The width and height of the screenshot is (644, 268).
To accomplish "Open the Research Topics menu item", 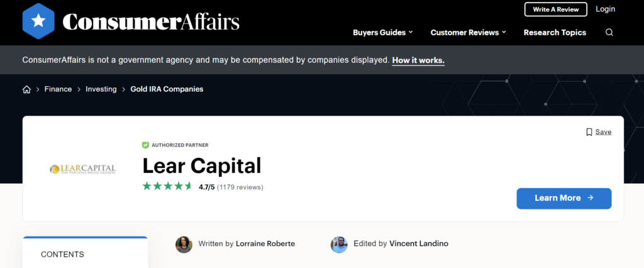I will [555, 33].
